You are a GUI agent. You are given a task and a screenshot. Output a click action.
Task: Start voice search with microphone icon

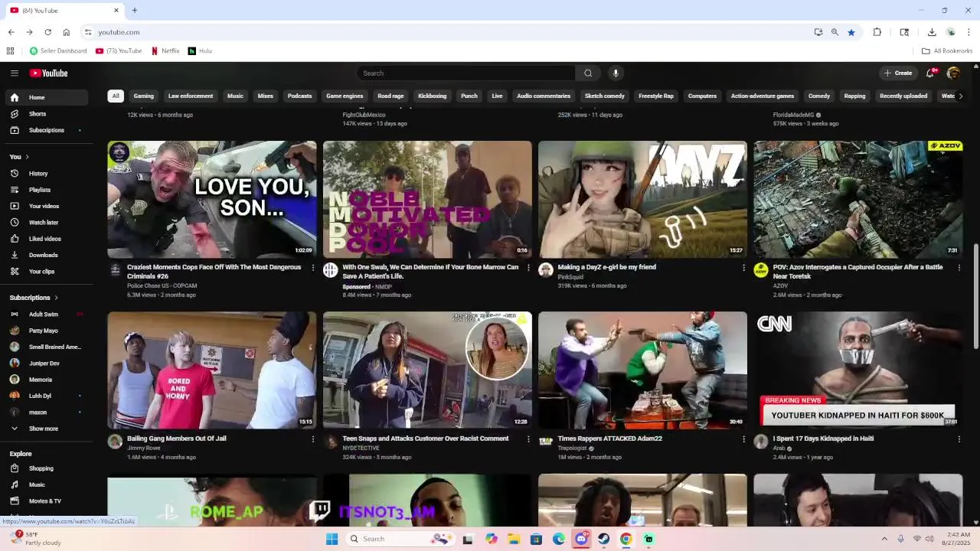click(x=615, y=73)
